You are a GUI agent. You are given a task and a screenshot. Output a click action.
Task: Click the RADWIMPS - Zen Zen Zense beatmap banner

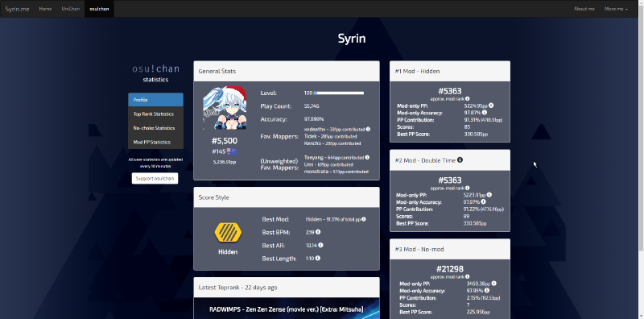[287, 309]
